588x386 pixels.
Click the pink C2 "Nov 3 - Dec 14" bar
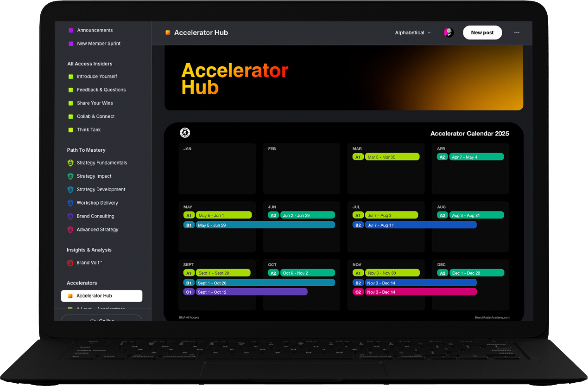pyautogui.click(x=421, y=292)
